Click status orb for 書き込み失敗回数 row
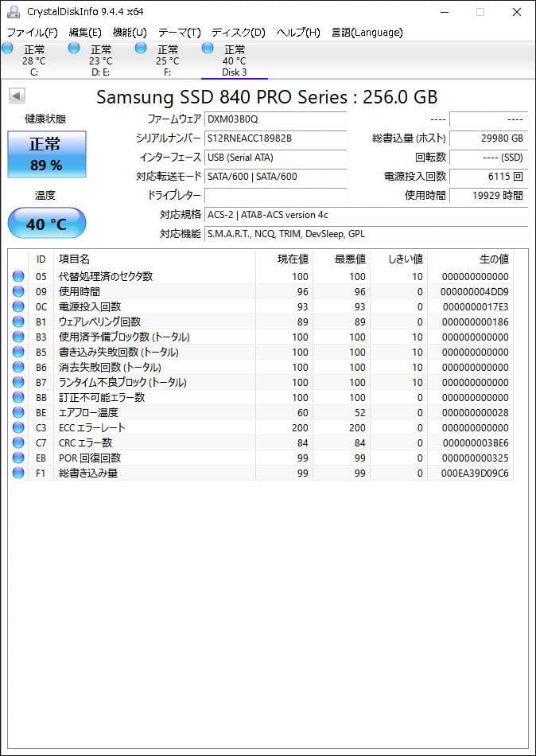Viewport: 536px width, 756px height. pyautogui.click(x=18, y=352)
